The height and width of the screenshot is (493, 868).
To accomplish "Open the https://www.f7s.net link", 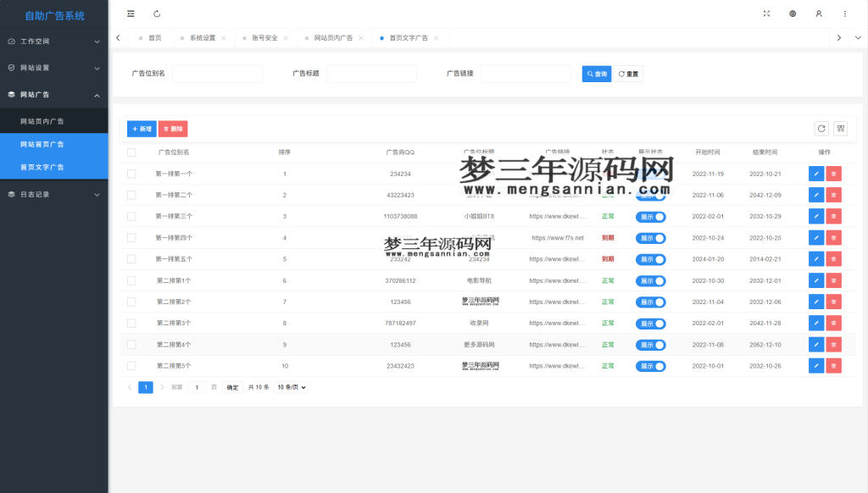I will (558, 238).
